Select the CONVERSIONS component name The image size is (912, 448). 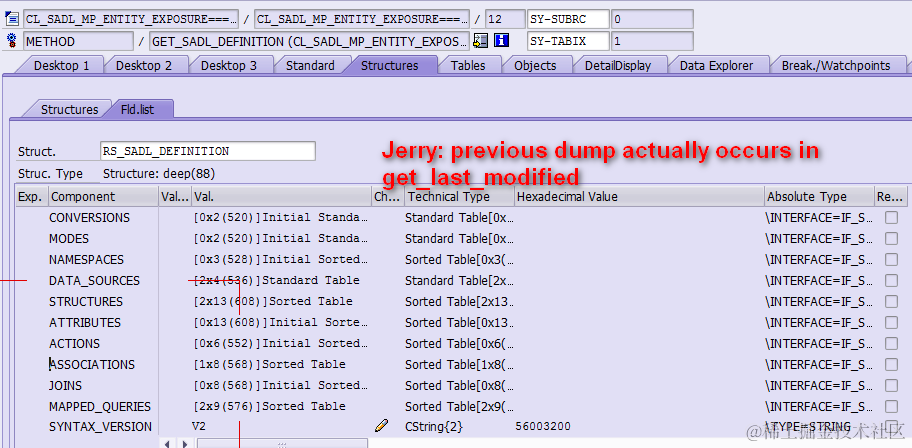89,218
